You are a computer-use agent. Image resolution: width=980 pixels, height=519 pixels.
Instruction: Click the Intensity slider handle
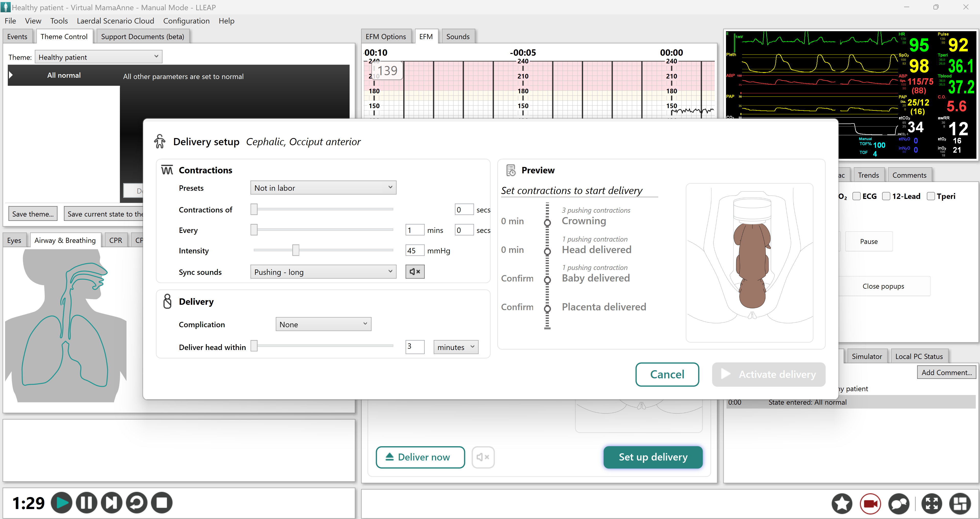296,250
